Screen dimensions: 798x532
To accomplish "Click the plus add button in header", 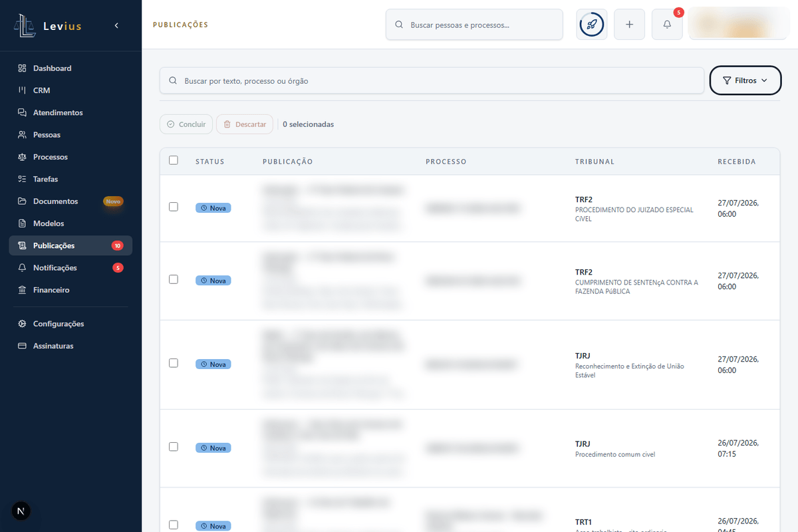I will tap(630, 25).
